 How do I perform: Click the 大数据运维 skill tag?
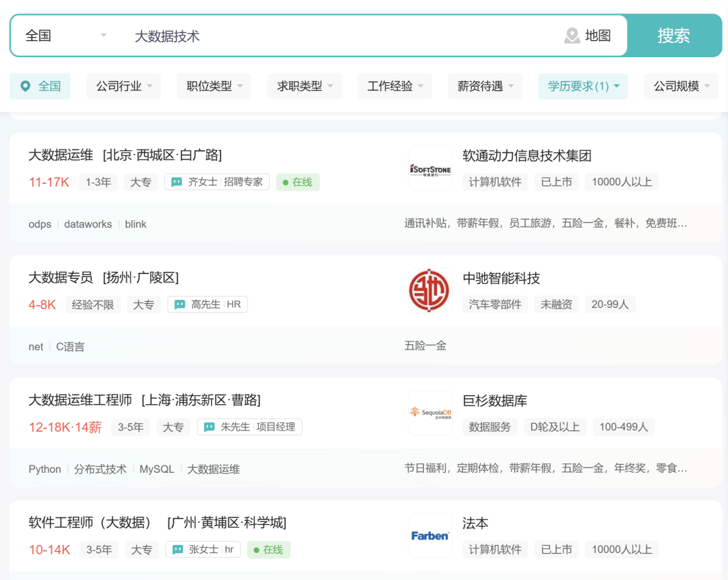click(x=214, y=469)
